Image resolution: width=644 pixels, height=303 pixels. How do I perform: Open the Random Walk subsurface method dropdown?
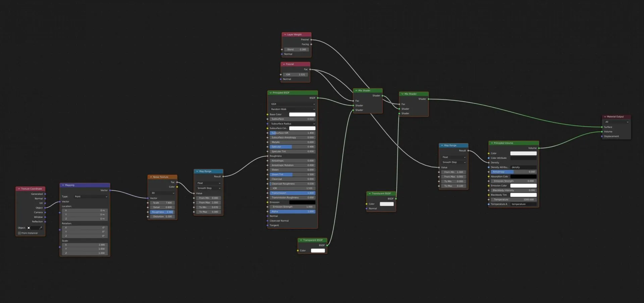(292, 109)
